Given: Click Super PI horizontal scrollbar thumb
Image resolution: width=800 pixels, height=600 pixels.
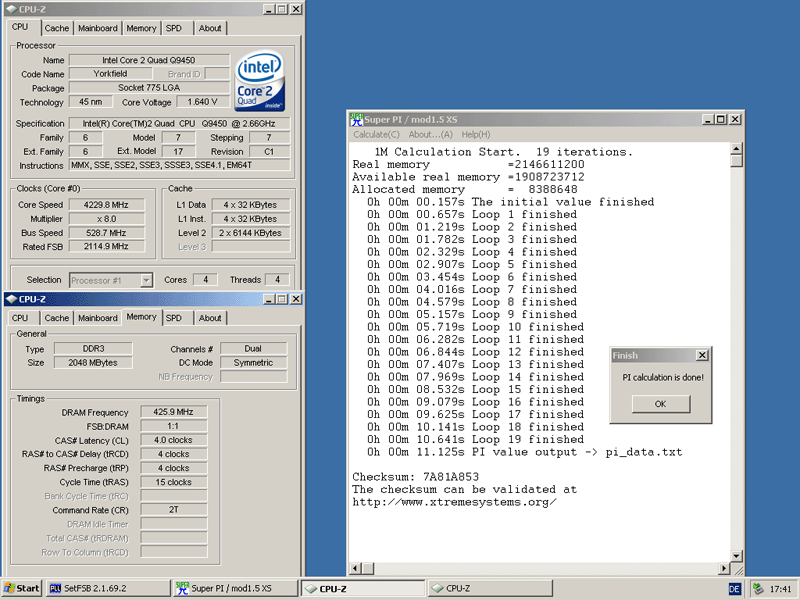Looking at the screenshot, I should pyautogui.click(x=367, y=568).
